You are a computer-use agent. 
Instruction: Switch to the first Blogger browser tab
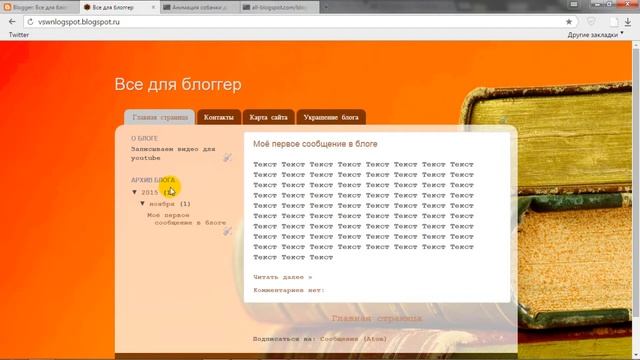pos(40,7)
